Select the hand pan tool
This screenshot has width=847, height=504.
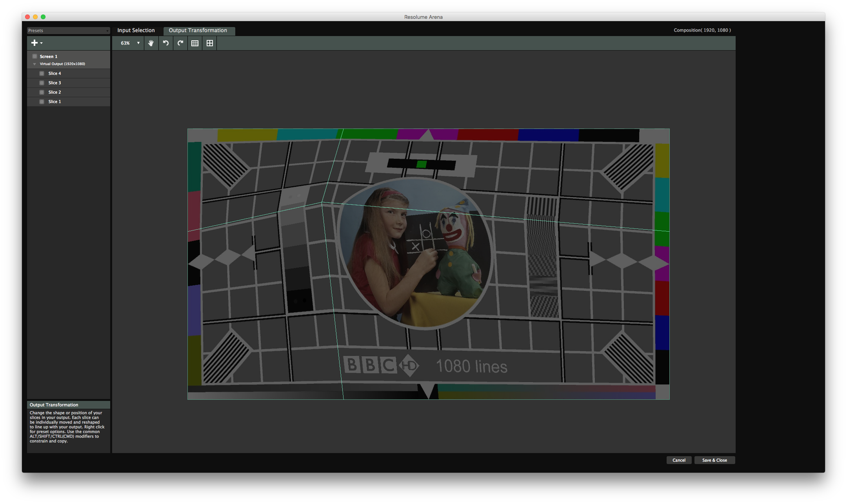tap(151, 43)
